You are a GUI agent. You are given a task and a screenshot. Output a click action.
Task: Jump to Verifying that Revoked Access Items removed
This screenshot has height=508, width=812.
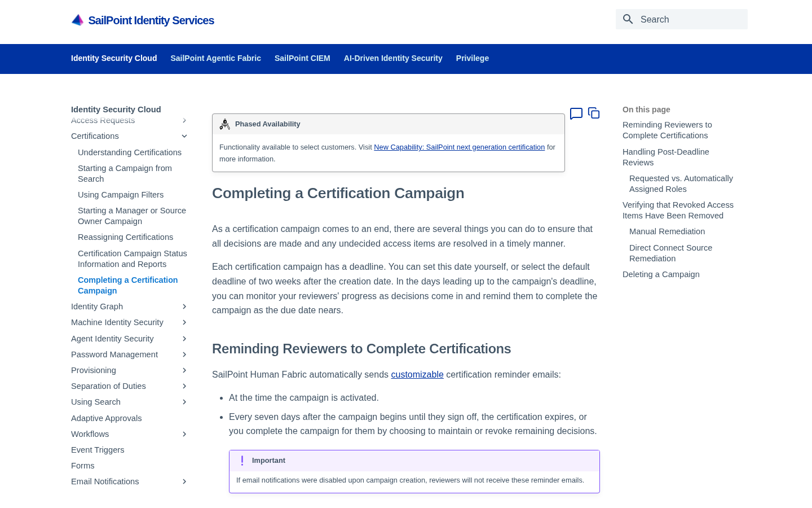(x=678, y=210)
